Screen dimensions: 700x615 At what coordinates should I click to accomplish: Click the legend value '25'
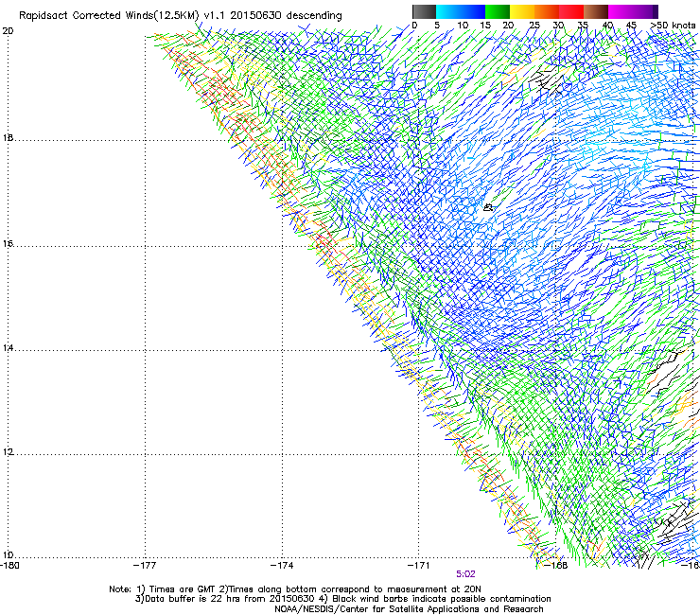pyautogui.click(x=534, y=26)
